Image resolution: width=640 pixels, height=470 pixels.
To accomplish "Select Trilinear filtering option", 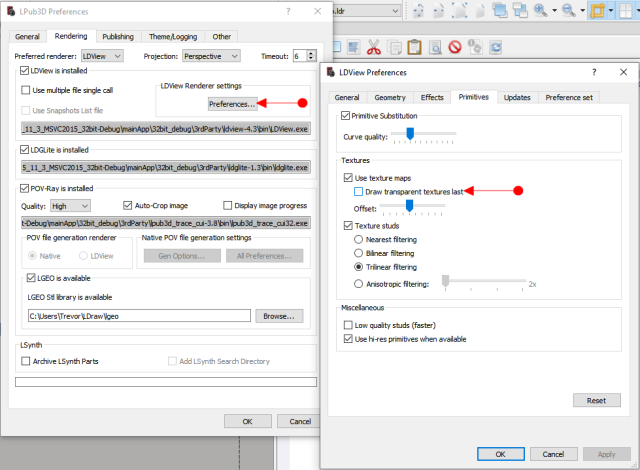I will [358, 267].
